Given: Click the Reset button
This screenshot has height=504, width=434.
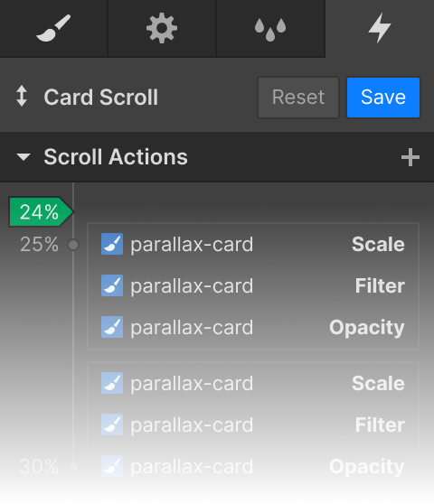Looking at the screenshot, I should tap(298, 97).
